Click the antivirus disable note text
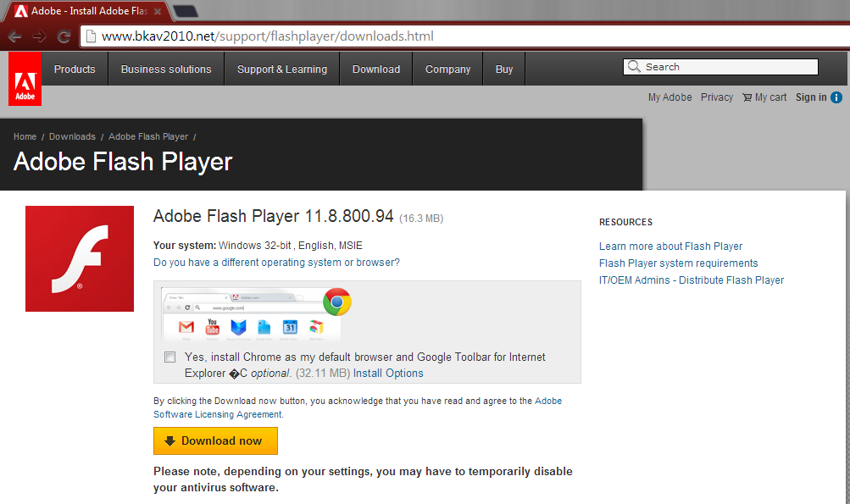 click(x=363, y=479)
